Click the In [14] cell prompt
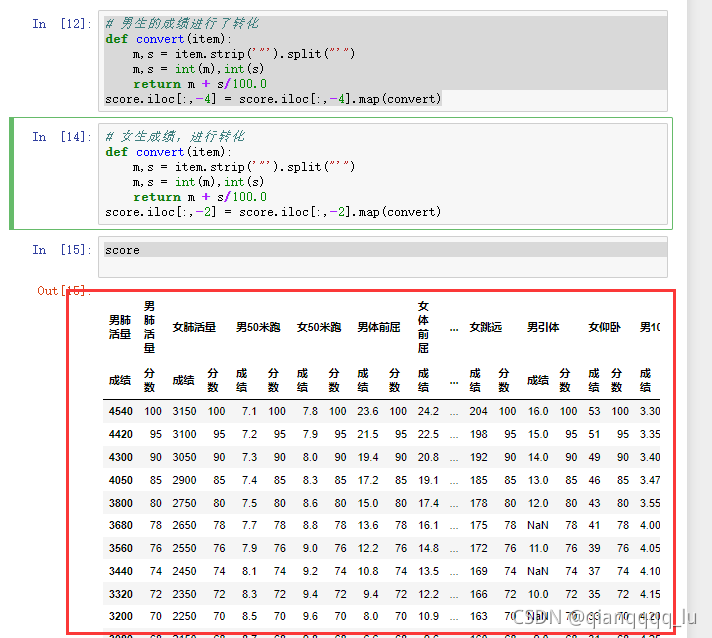Screen dimensions: 712x638 [x=62, y=137]
